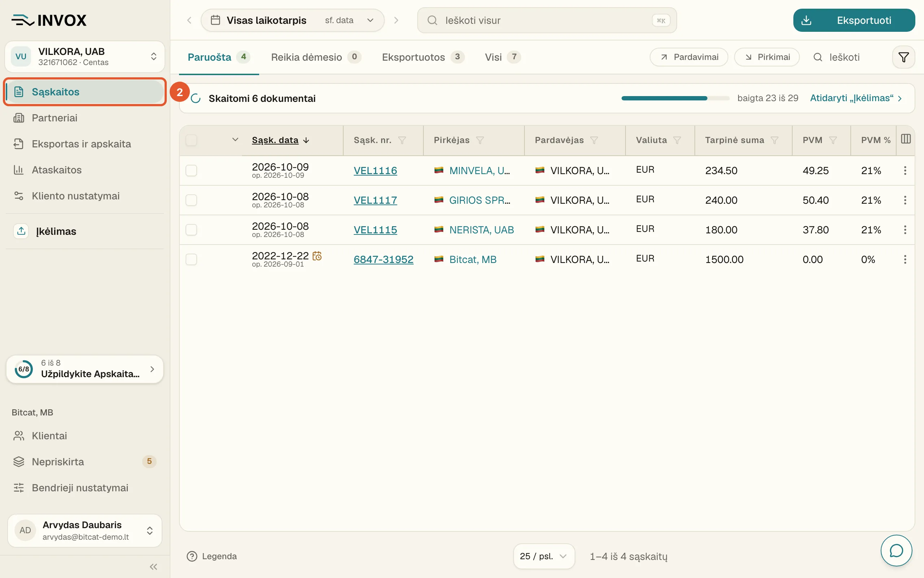Select the checkbox for invoice 6847-31952
This screenshot has width=924, height=578.
point(191,260)
